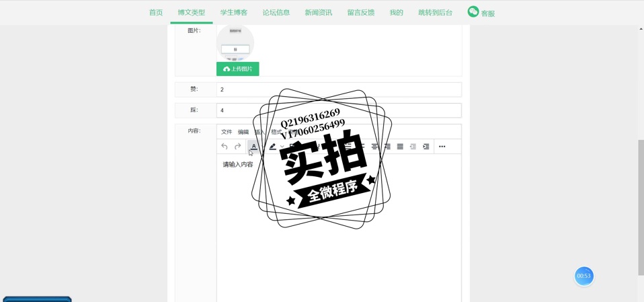
Task: Apply text color with the A icon
Action: [254, 146]
